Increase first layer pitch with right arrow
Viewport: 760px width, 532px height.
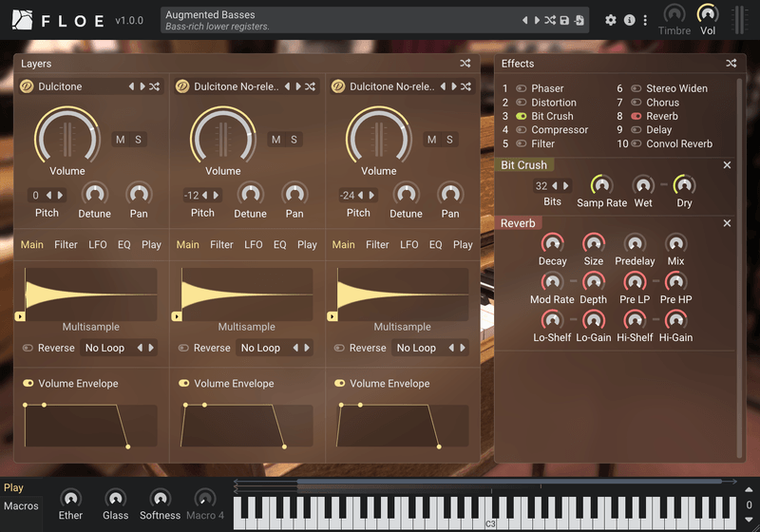coord(60,196)
